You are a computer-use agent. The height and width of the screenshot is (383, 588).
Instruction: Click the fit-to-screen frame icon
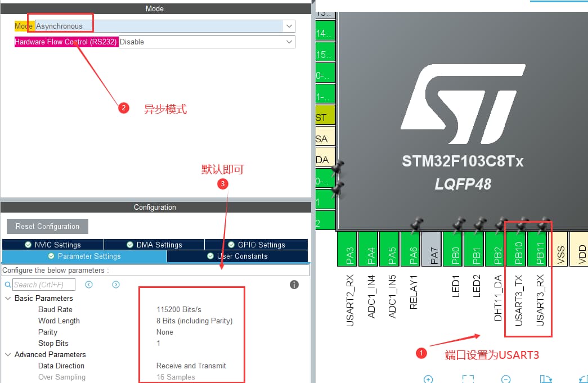(x=468, y=379)
